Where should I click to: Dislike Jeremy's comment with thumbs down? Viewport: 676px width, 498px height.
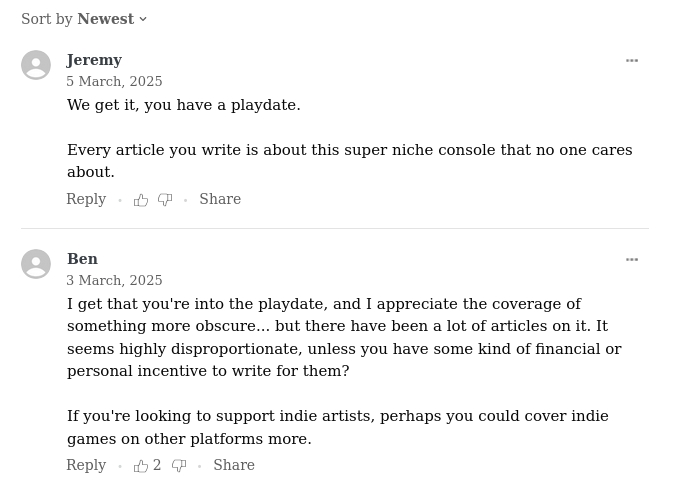coord(165,200)
